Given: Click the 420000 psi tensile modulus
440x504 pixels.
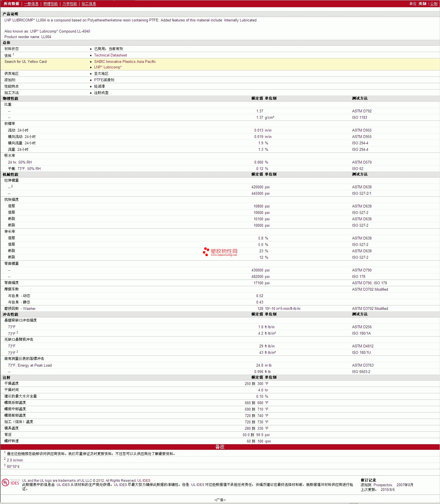Looking at the screenshot, I should [260, 187].
